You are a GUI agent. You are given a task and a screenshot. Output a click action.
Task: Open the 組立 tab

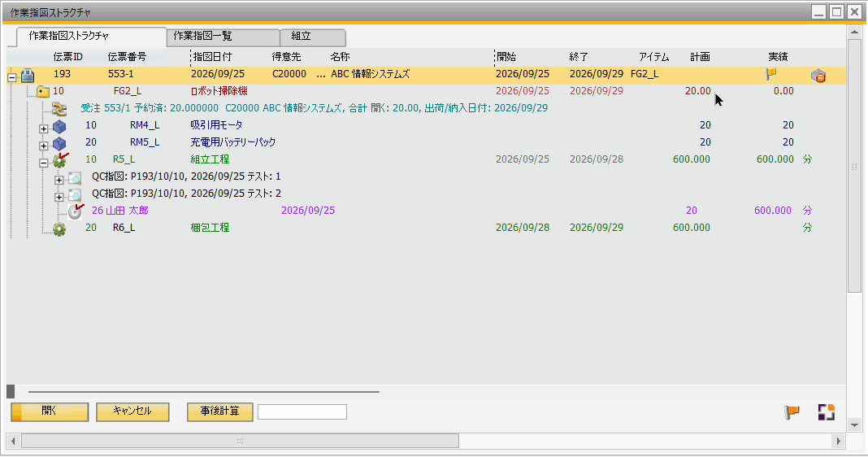pos(313,37)
